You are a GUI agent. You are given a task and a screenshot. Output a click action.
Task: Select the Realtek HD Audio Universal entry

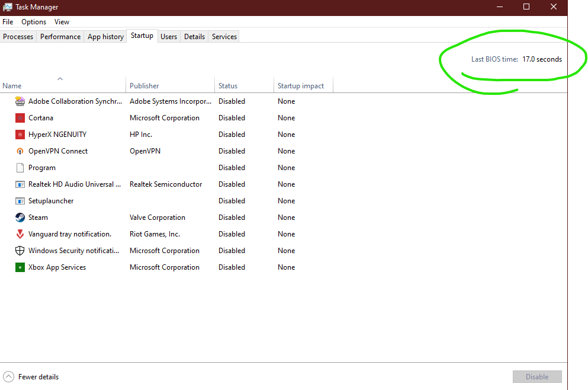point(75,184)
